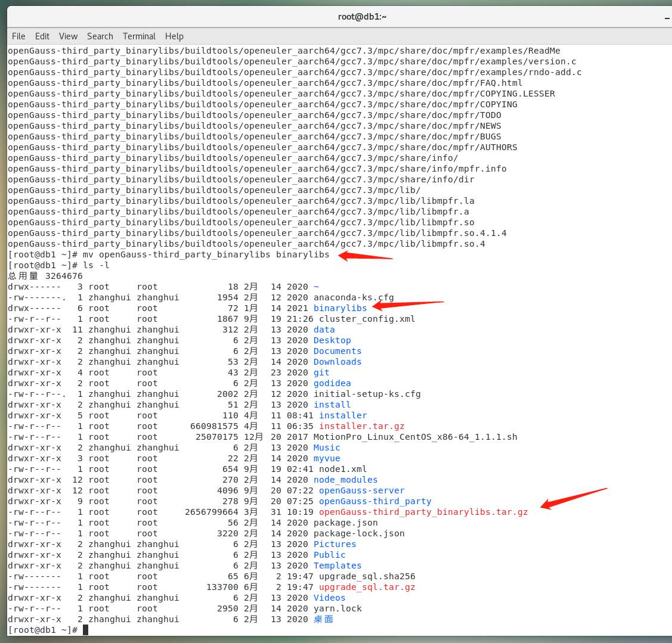The image size is (672, 643).
Task: Click node1.xml file name
Action: pos(343,468)
